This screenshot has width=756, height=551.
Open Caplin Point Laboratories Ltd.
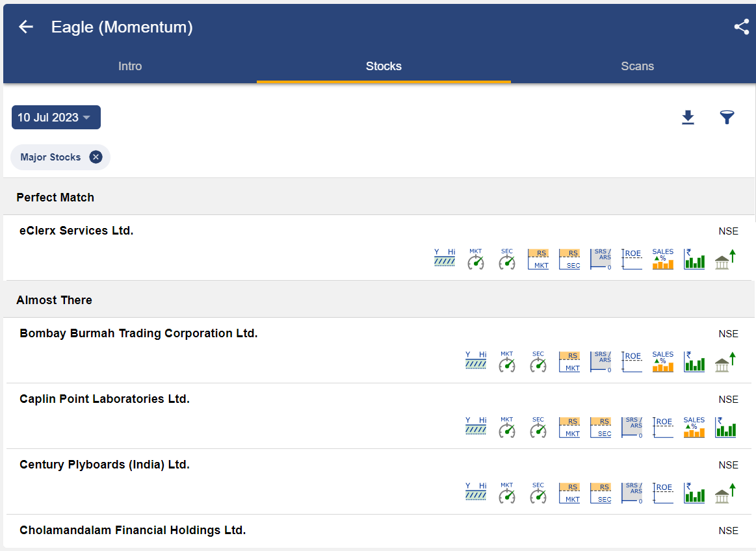pos(105,399)
